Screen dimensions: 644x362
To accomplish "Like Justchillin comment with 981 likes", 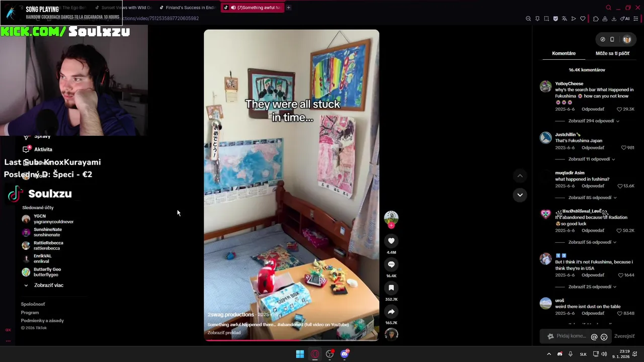I will [623, 148].
